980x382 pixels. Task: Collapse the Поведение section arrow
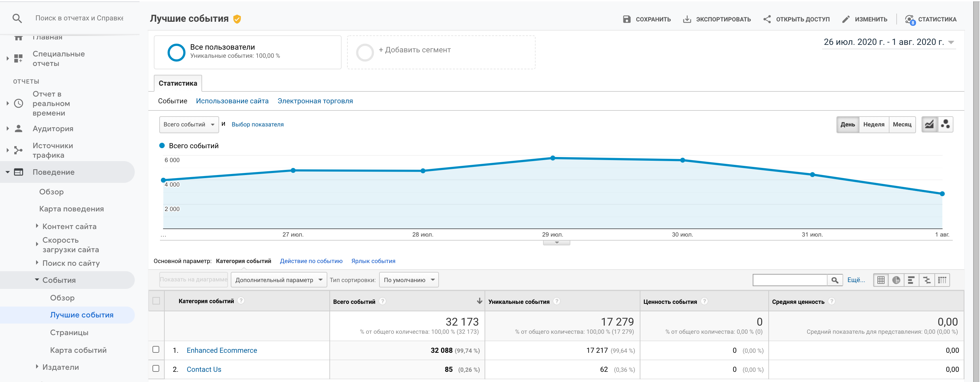coord(7,172)
